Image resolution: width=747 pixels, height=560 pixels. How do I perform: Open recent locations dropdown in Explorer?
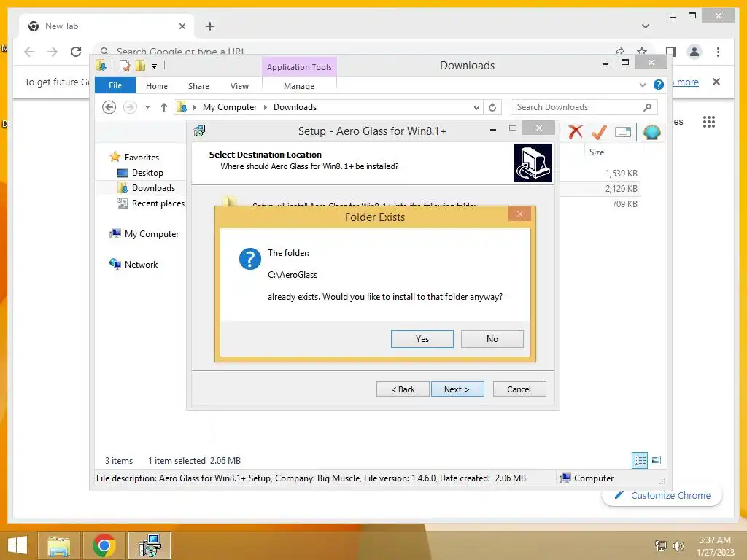coord(147,107)
